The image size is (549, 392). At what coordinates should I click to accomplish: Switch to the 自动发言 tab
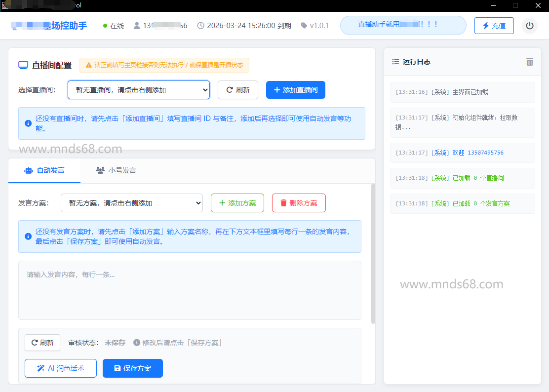[44, 170]
